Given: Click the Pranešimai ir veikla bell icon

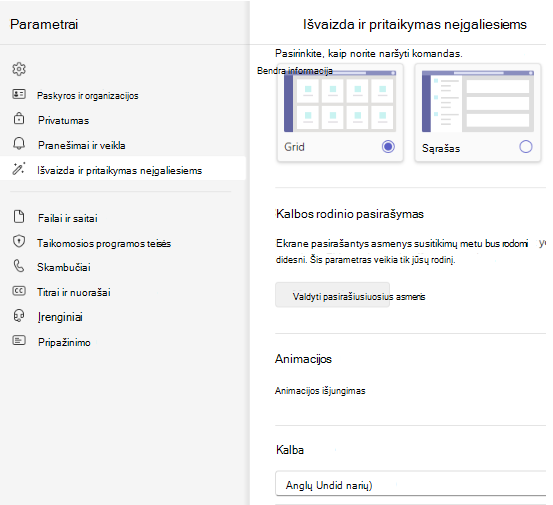Looking at the screenshot, I should click(x=19, y=144).
